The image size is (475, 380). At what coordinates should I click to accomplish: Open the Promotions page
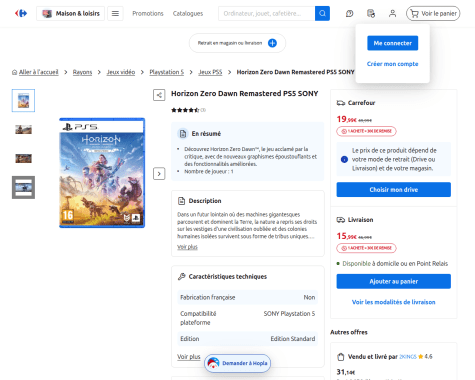coord(148,13)
